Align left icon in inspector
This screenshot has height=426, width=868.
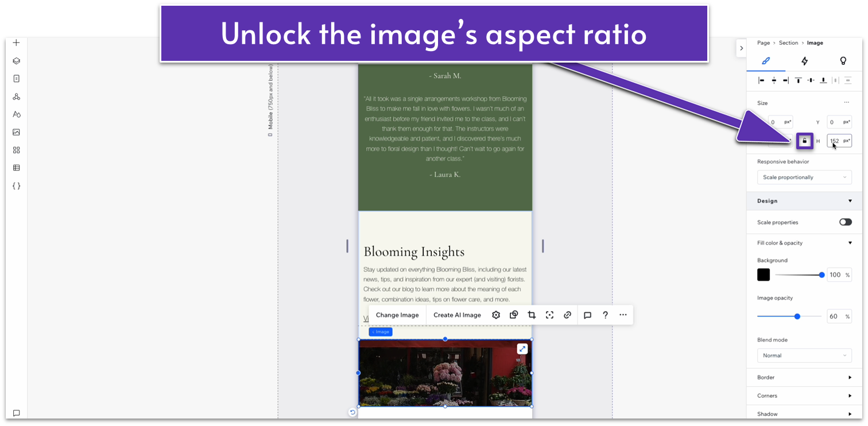click(x=762, y=80)
